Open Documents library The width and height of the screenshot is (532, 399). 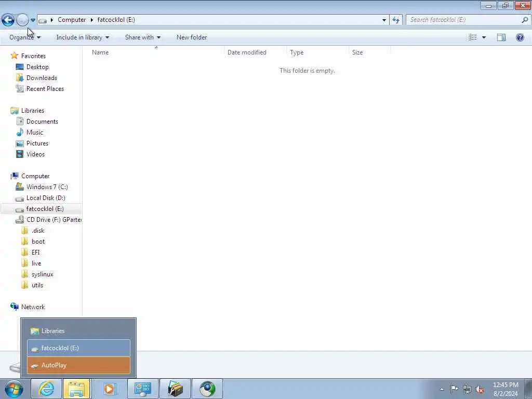(42, 122)
